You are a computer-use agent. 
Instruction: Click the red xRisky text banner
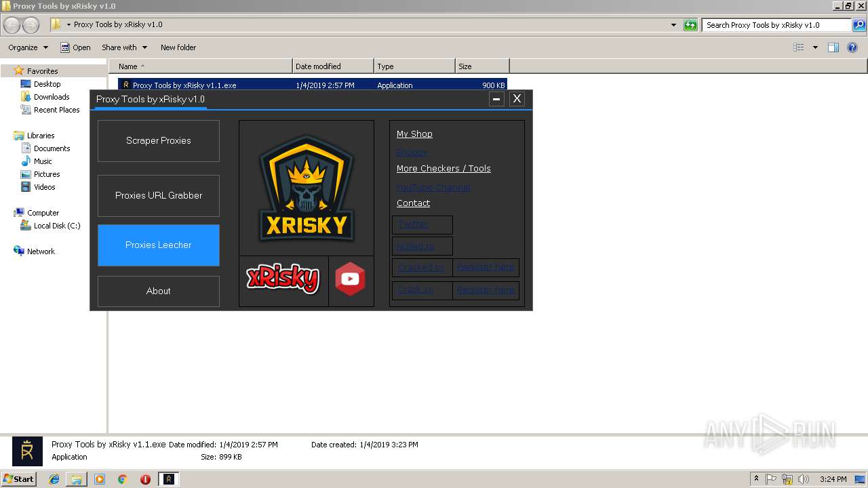[x=283, y=279]
